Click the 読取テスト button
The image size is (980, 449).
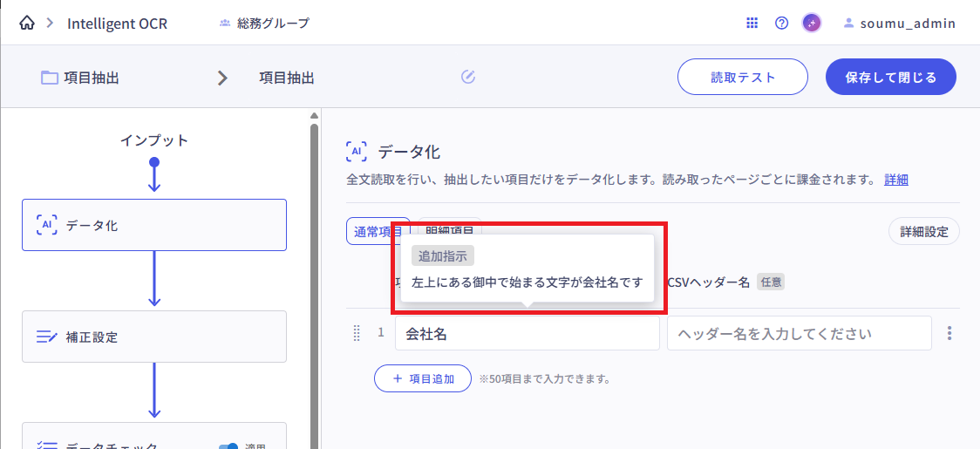coord(743,77)
